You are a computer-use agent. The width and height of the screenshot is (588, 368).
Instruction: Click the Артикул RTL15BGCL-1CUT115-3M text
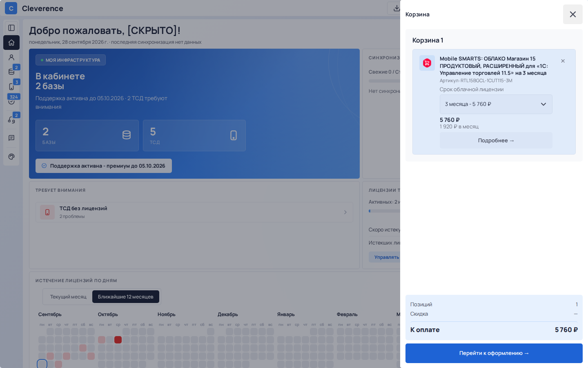click(476, 81)
